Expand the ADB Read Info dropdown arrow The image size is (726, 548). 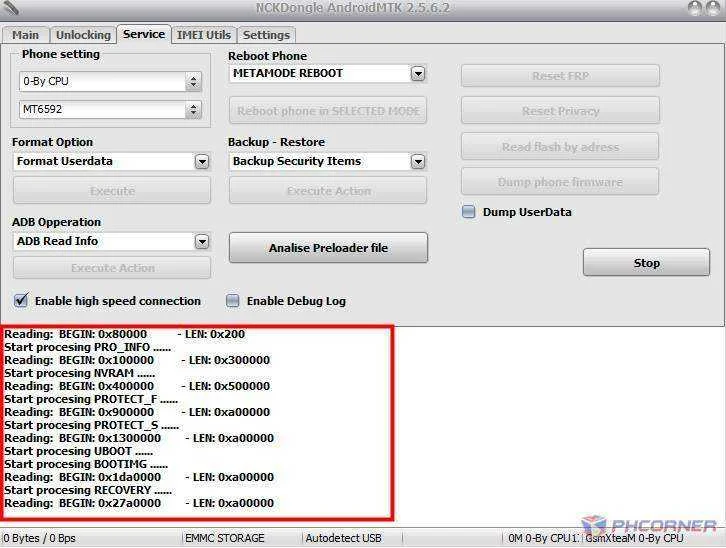pos(202,241)
